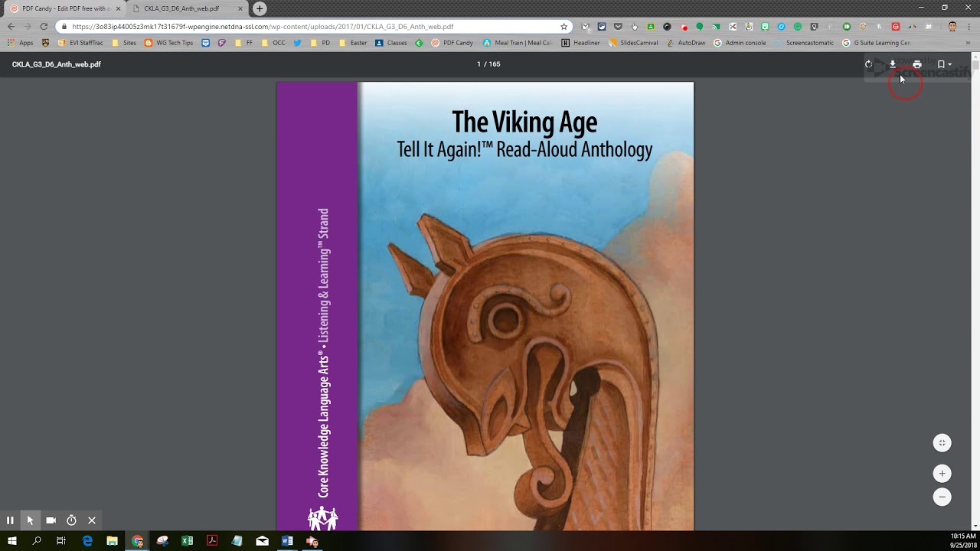Open the Twitter bookmark icon
Viewport: 980px width, 551px height.
(x=297, y=43)
